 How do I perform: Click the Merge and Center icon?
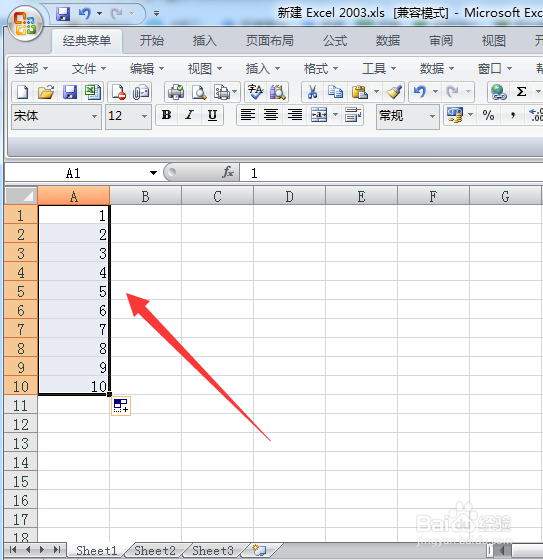[319, 115]
